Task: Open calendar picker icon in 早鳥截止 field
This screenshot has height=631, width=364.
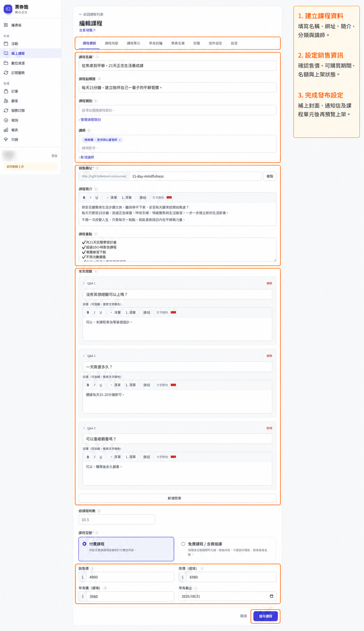Action: tap(272, 596)
